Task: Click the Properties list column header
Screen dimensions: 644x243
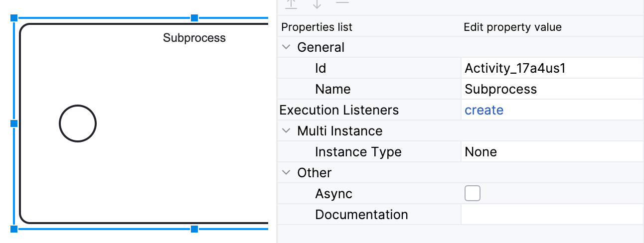Action: pos(317,27)
